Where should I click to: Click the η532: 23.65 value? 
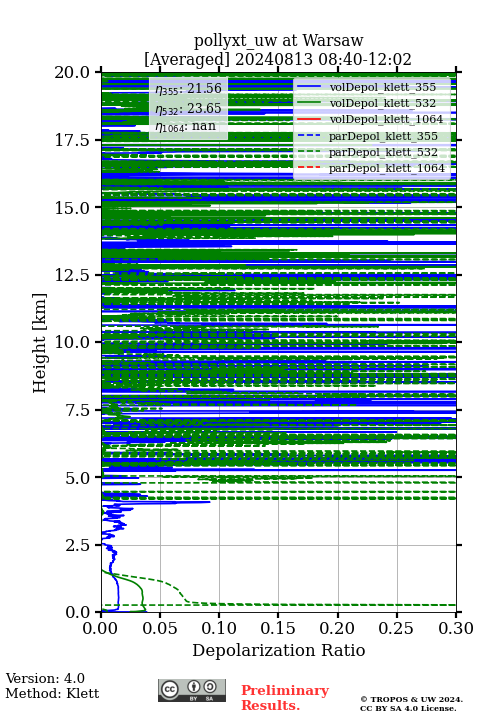click(188, 108)
